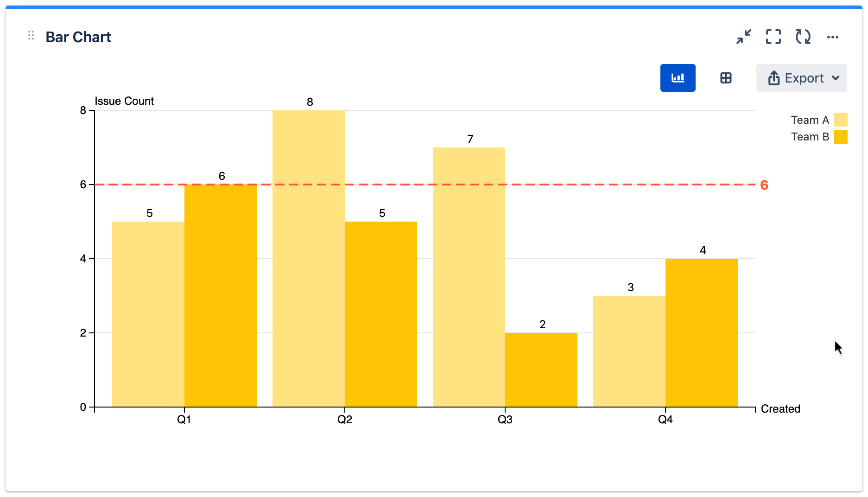Toggle Team A series in legend
The image size is (868, 497).
(810, 120)
